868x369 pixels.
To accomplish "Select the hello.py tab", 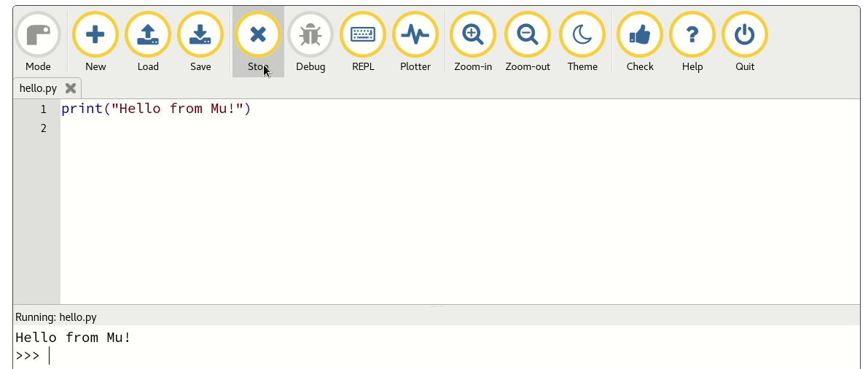I will tap(38, 88).
